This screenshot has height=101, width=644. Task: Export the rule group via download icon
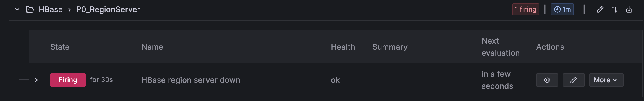(x=629, y=10)
